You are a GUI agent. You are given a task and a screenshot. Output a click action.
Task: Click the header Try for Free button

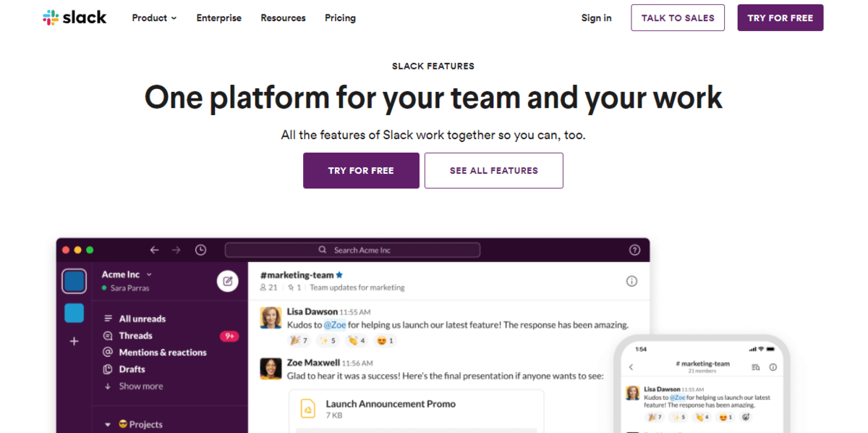pyautogui.click(x=780, y=18)
